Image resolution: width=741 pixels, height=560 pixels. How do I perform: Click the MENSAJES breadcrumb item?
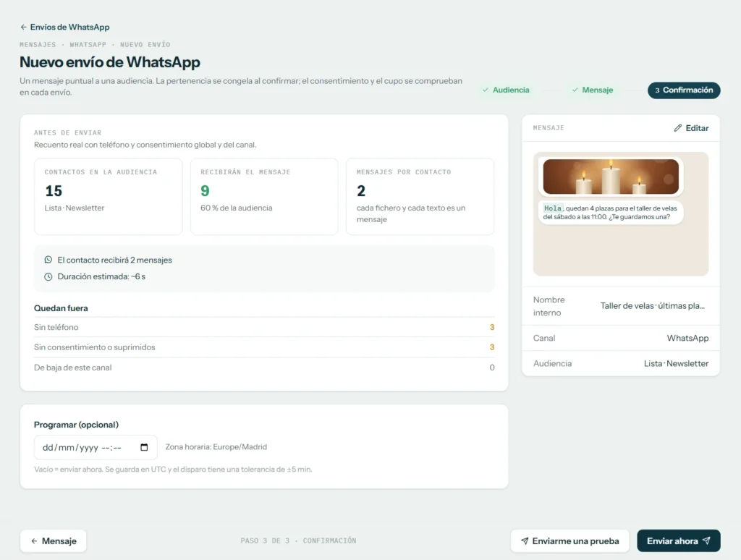(x=38, y=44)
